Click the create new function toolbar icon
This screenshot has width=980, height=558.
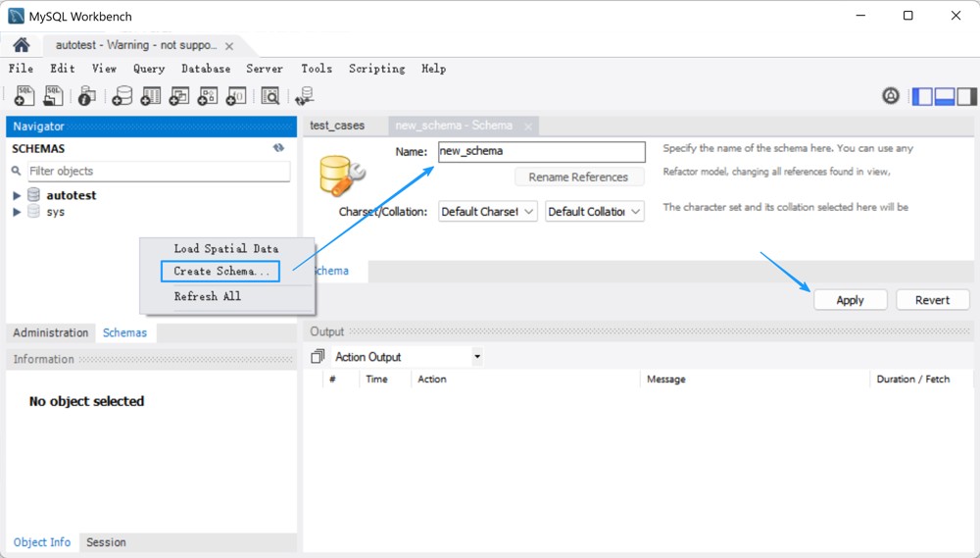tap(235, 96)
